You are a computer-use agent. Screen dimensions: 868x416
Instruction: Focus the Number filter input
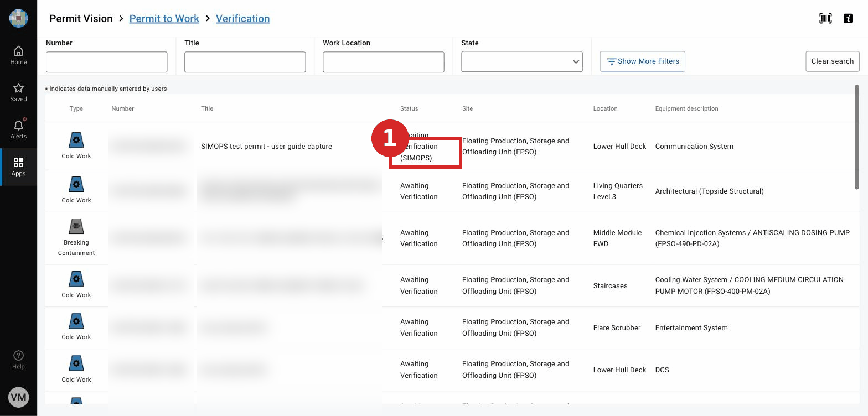tap(107, 62)
